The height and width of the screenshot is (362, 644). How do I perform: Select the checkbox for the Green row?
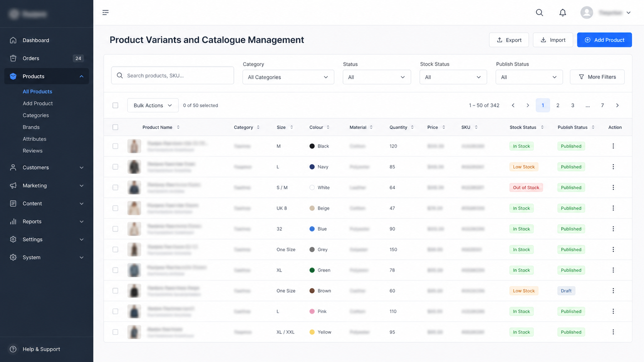click(115, 270)
